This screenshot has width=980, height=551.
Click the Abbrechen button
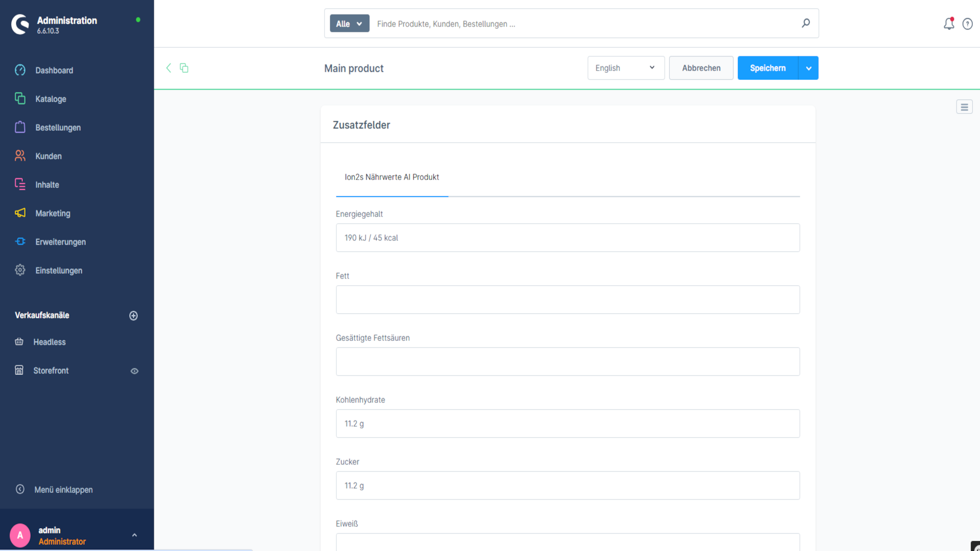pyautogui.click(x=701, y=68)
